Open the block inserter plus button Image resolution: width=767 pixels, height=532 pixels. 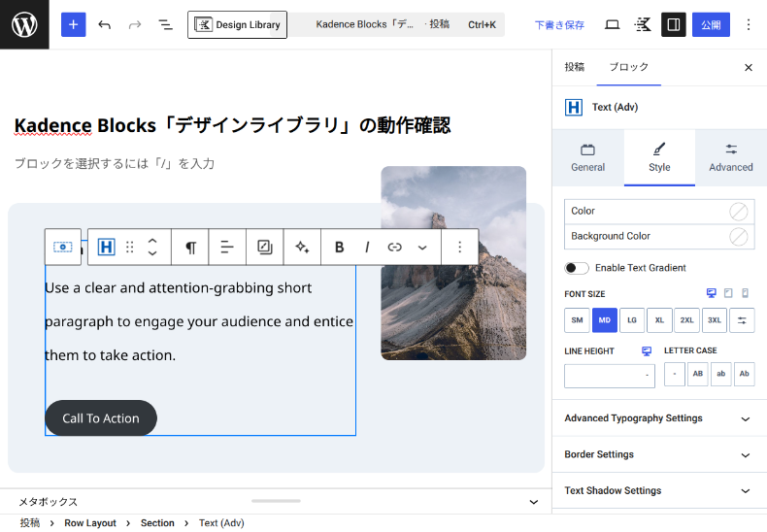74,24
